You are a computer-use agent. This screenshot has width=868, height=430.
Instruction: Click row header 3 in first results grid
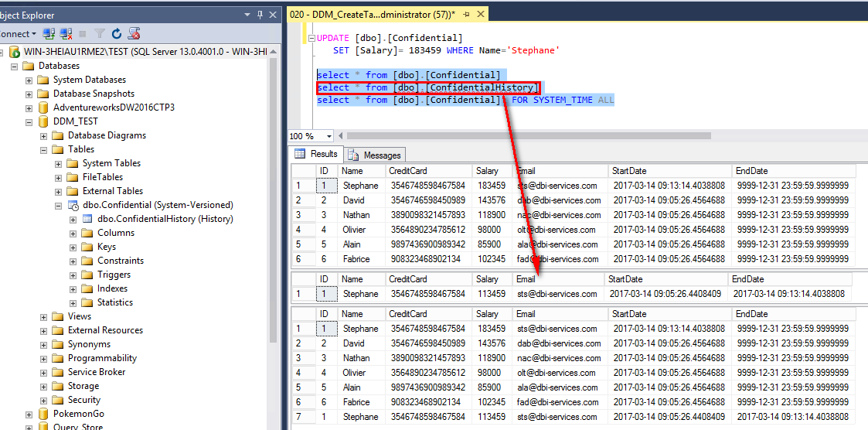[303, 215]
